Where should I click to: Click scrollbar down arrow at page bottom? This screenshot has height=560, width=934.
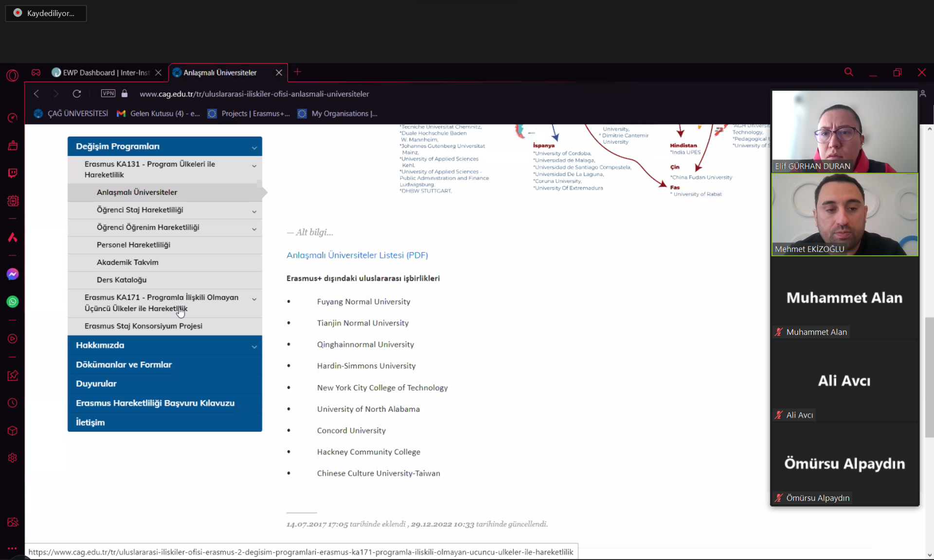click(x=930, y=555)
